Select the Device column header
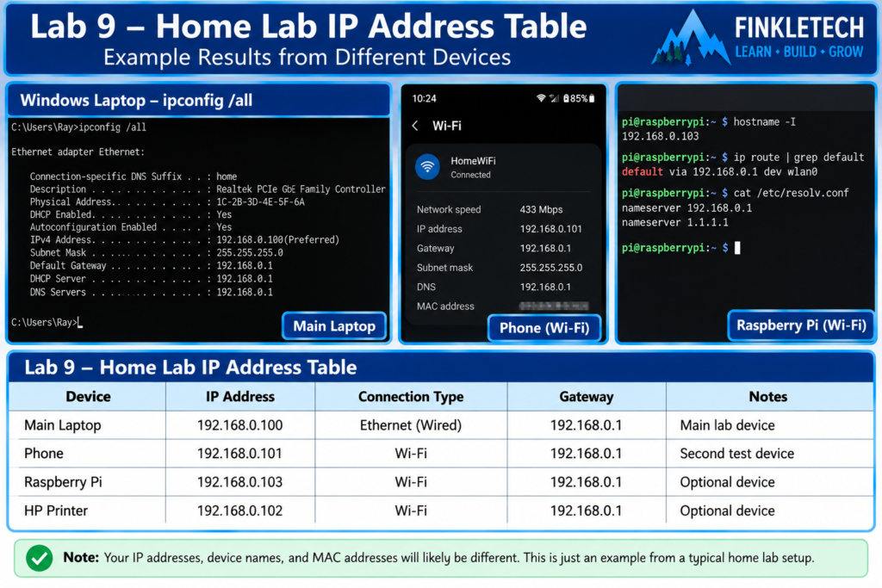882x588 pixels. click(x=88, y=397)
